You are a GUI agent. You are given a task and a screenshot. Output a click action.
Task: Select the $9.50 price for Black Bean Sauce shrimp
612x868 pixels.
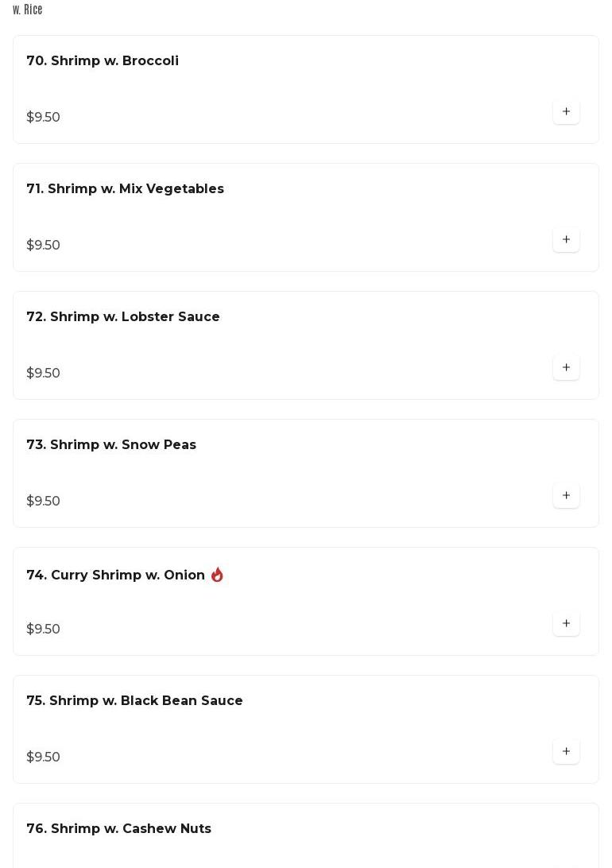pos(44,758)
